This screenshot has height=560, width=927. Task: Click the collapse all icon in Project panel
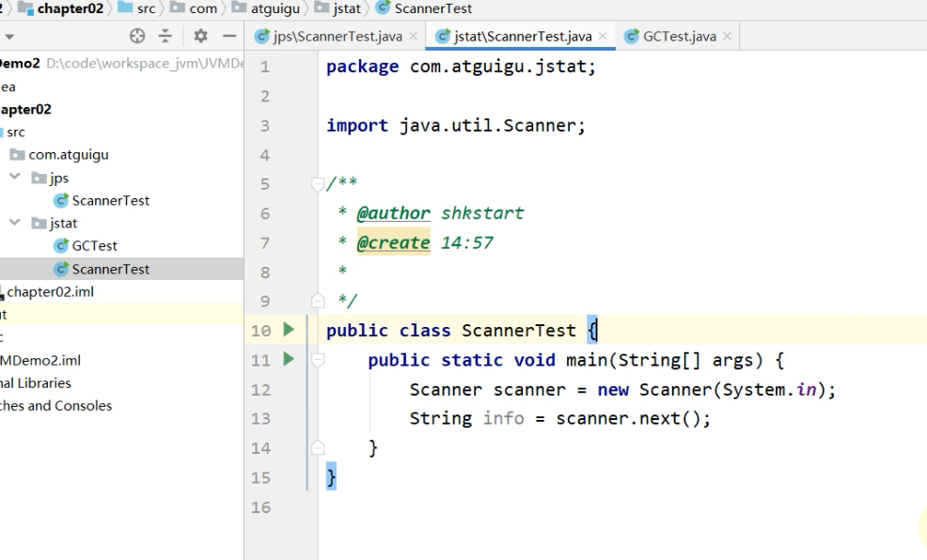[x=165, y=36]
